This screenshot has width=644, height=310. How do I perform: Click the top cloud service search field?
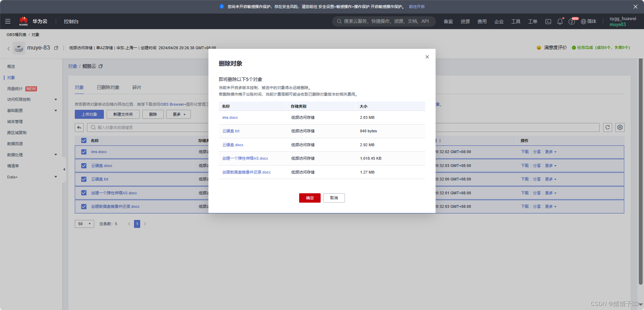click(384, 21)
